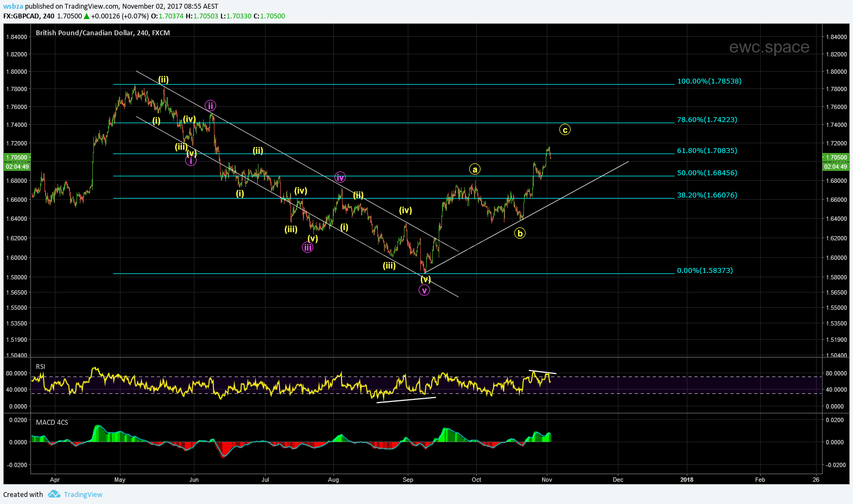Click the green up-arrow price change indicator
Screen dimensions: 853x504
(86, 16)
